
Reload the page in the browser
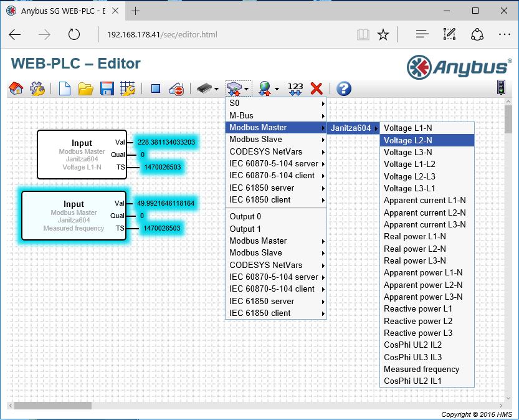pos(74,34)
